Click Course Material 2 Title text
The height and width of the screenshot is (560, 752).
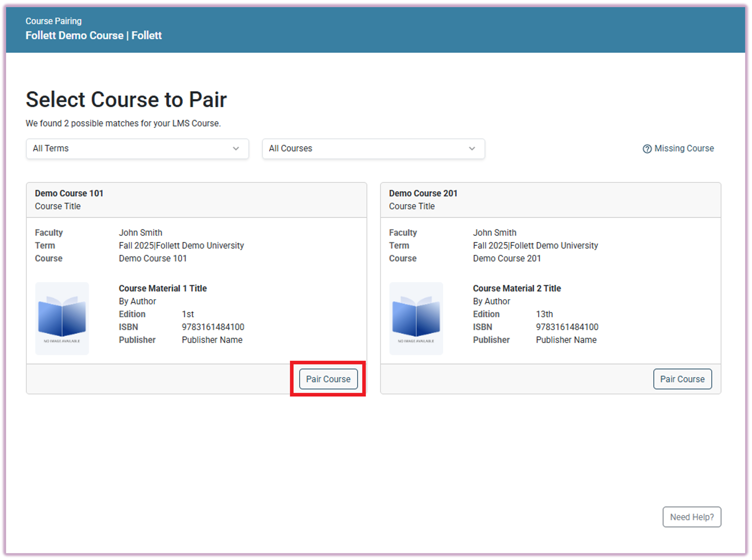[x=517, y=288]
